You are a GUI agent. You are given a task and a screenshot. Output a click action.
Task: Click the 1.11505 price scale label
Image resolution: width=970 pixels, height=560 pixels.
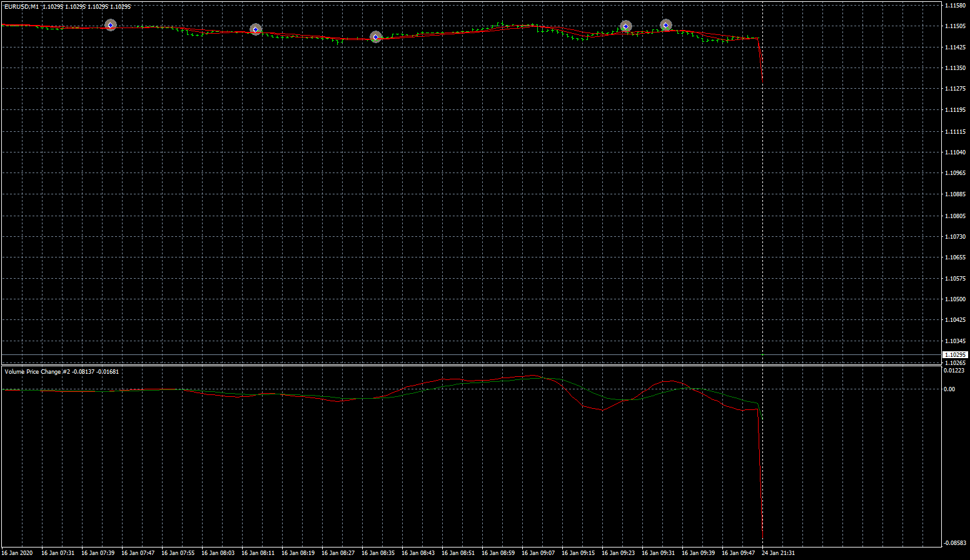click(955, 26)
